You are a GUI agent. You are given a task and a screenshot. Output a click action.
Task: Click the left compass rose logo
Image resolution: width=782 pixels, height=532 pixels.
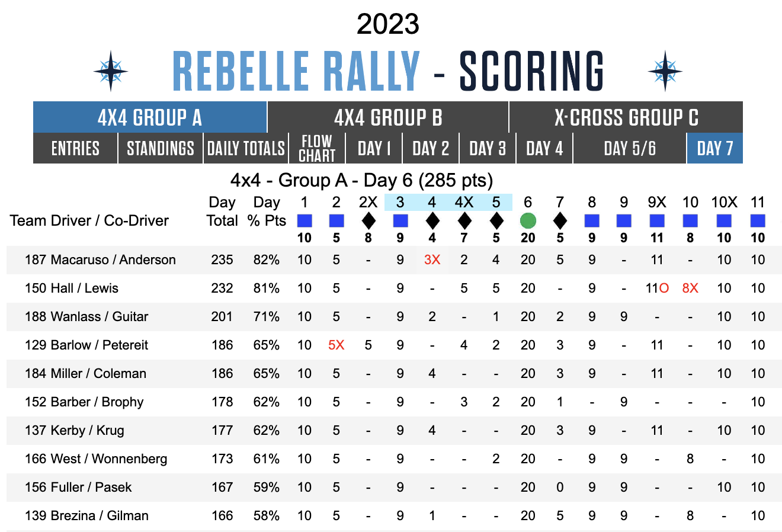click(x=111, y=71)
